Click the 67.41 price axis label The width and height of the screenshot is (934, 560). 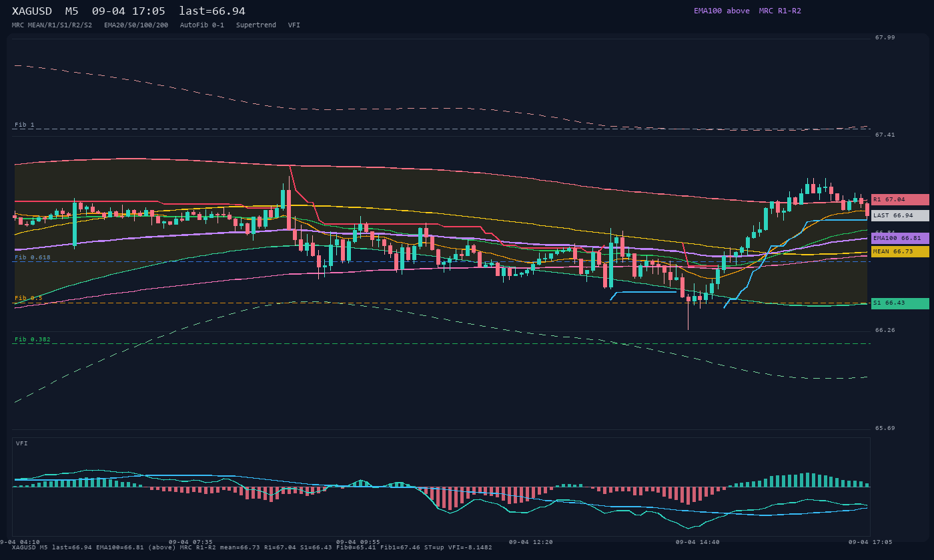(x=885, y=135)
